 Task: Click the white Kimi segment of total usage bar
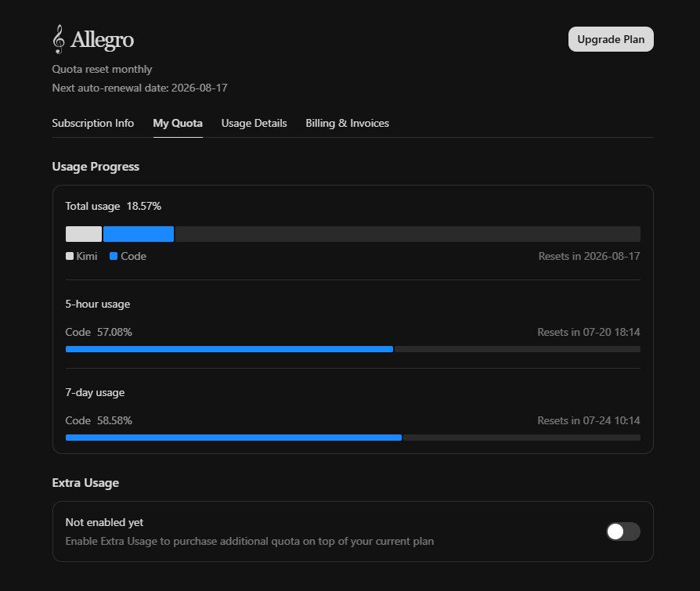pos(84,234)
